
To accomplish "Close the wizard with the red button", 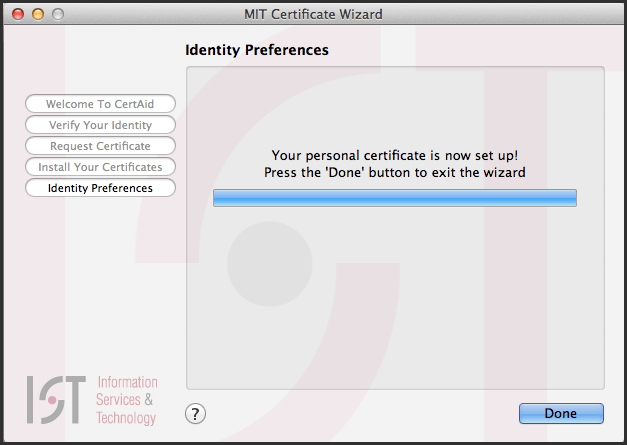I will pyautogui.click(x=17, y=14).
